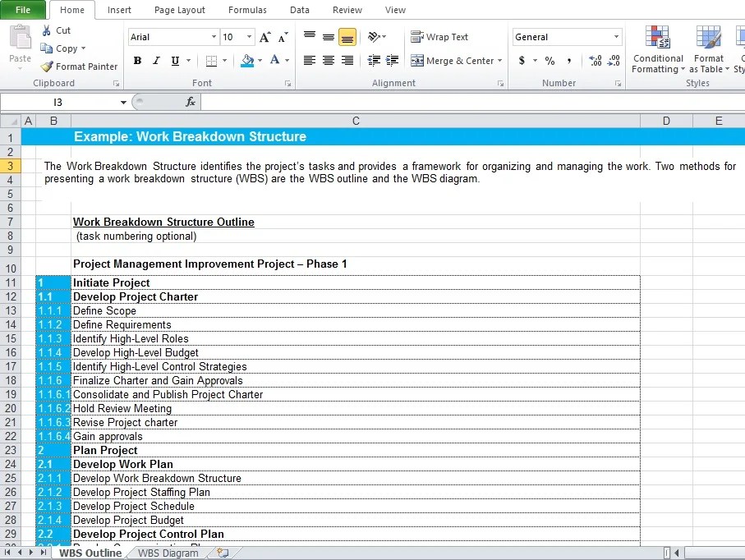The width and height of the screenshot is (745, 560).
Task: Click Decrease Decimal icon
Action: click(x=614, y=60)
